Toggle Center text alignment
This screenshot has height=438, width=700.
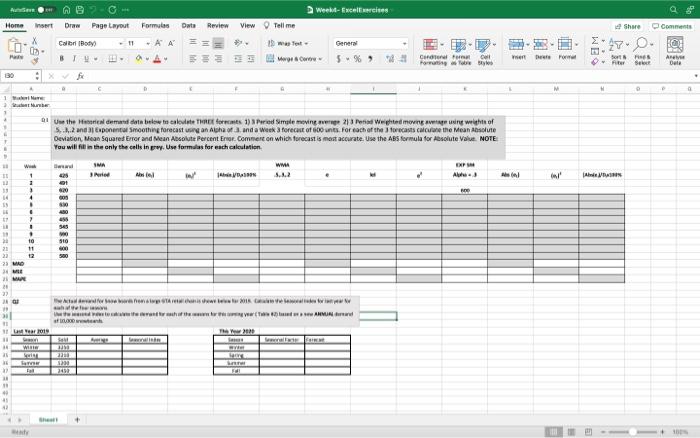(x=205, y=58)
